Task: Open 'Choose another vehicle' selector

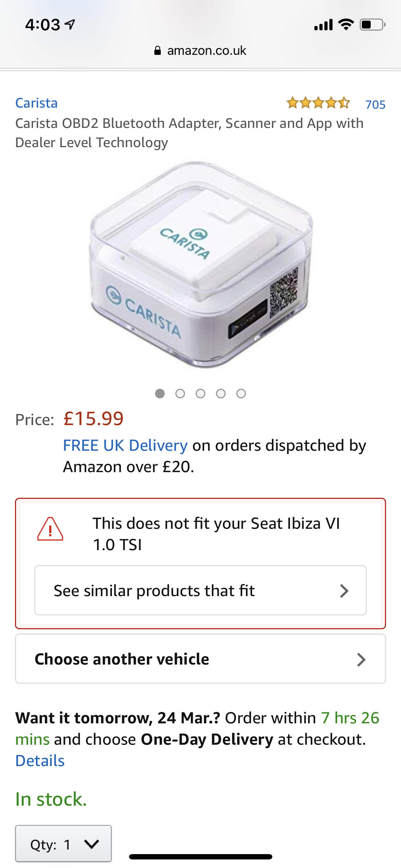Action: click(x=200, y=659)
